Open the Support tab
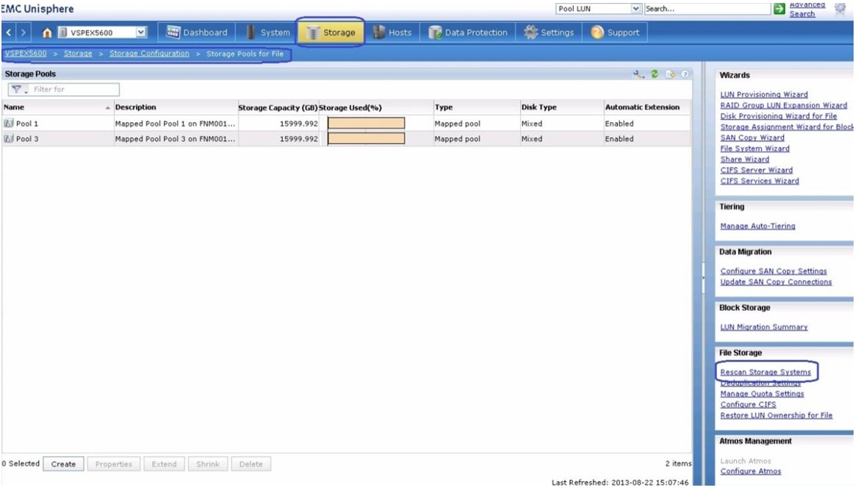The image size is (858, 504). (615, 32)
